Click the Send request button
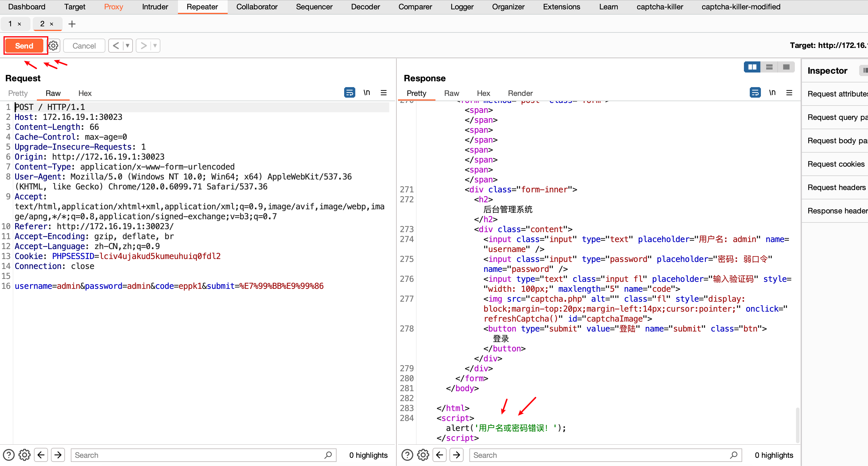868x466 pixels. (x=24, y=45)
